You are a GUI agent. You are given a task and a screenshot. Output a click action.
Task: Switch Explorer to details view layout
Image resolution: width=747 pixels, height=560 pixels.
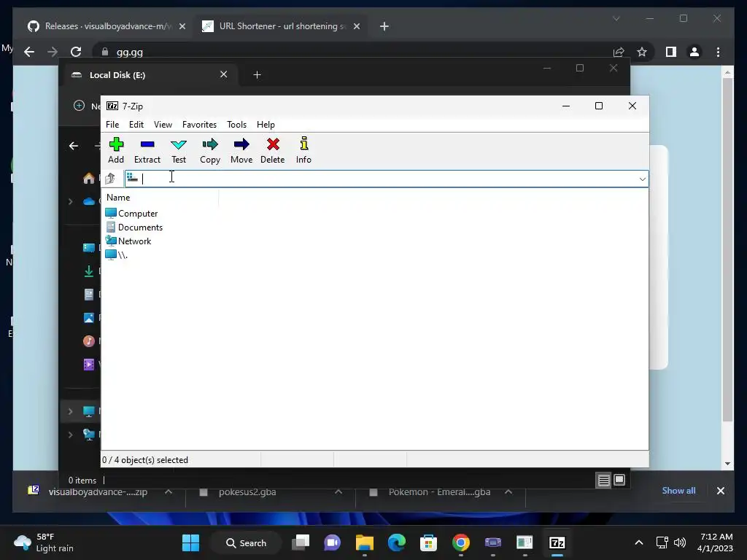(x=603, y=480)
